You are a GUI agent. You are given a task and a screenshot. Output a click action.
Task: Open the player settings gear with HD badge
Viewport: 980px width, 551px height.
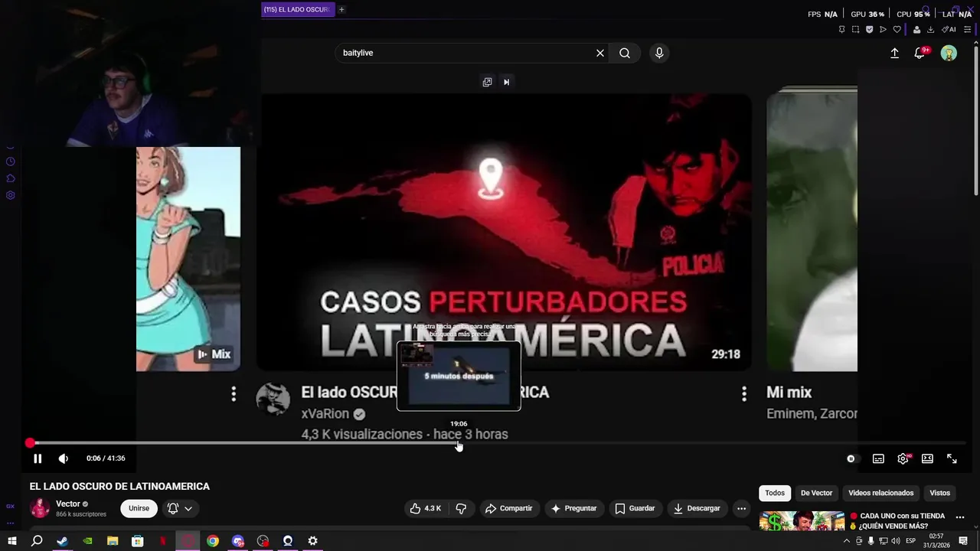903,458
